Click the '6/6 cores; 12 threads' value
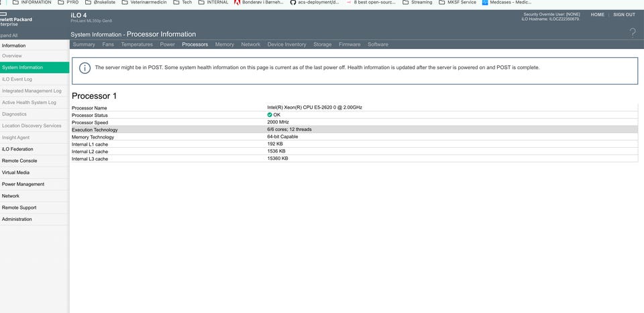 (290, 130)
